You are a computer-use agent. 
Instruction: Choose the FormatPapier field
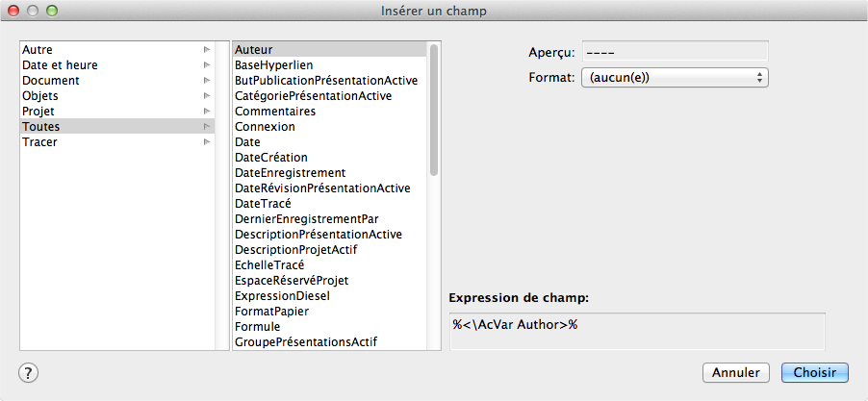coord(271,311)
